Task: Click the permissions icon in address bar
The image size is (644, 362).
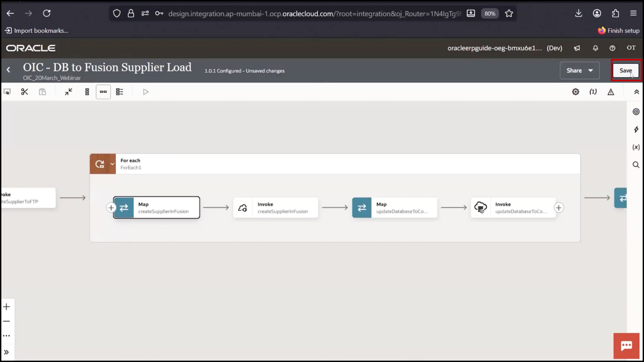Action: pos(145,13)
